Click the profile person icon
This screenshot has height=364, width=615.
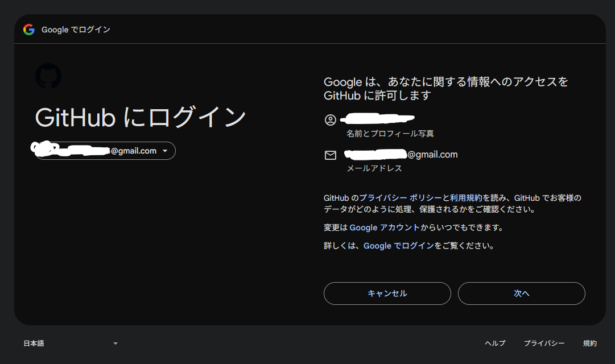pos(330,120)
